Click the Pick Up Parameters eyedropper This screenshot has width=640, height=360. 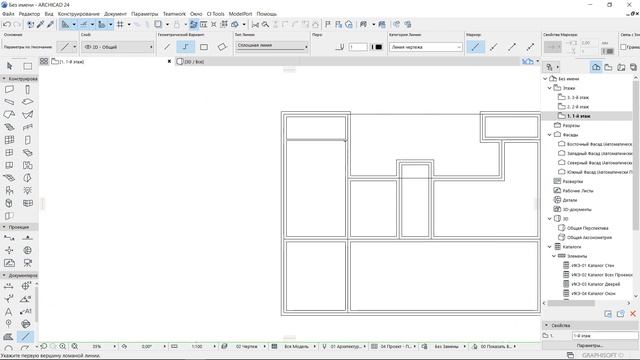(40, 24)
